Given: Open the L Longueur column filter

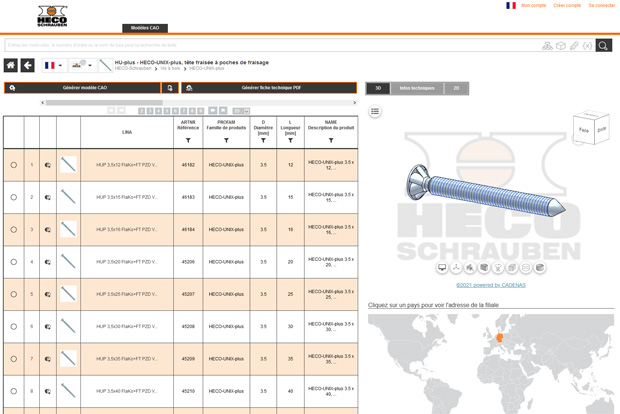Looking at the screenshot, I should click(x=291, y=140).
